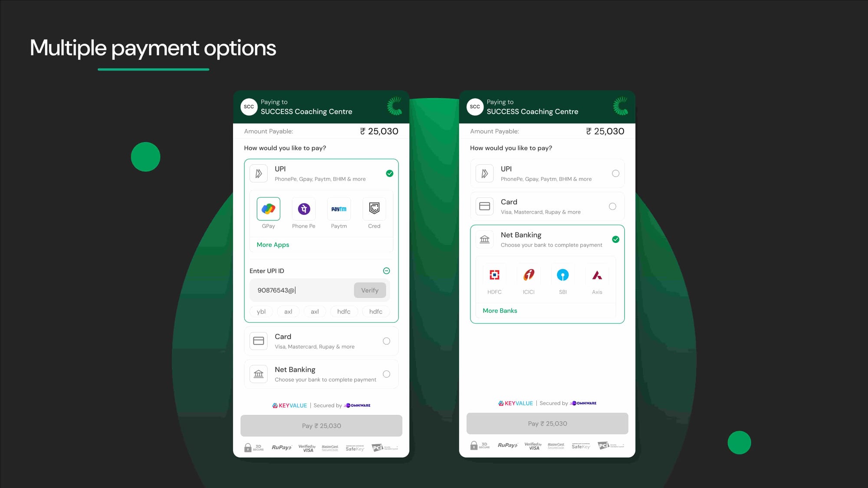Click the Enter UPI ID input field

301,290
